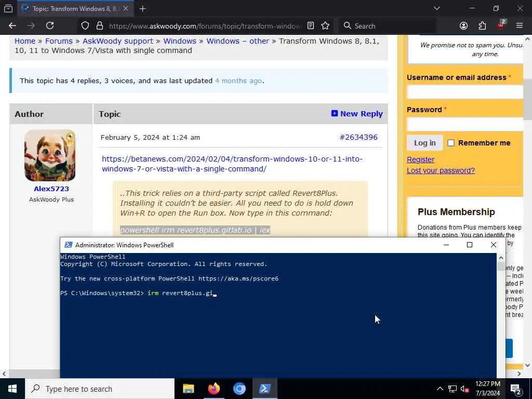Open the Windows Start menu

pos(12,389)
